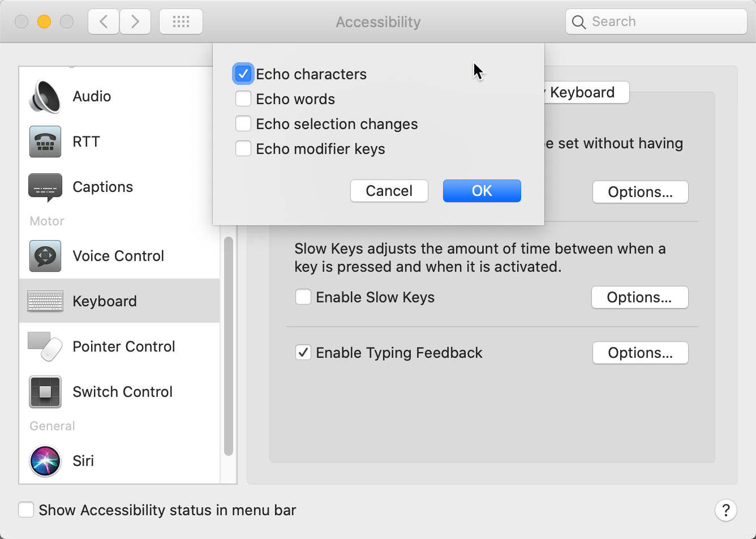Viewport: 756px width, 539px height.
Task: Select the Voice Control icon
Action: (45, 256)
